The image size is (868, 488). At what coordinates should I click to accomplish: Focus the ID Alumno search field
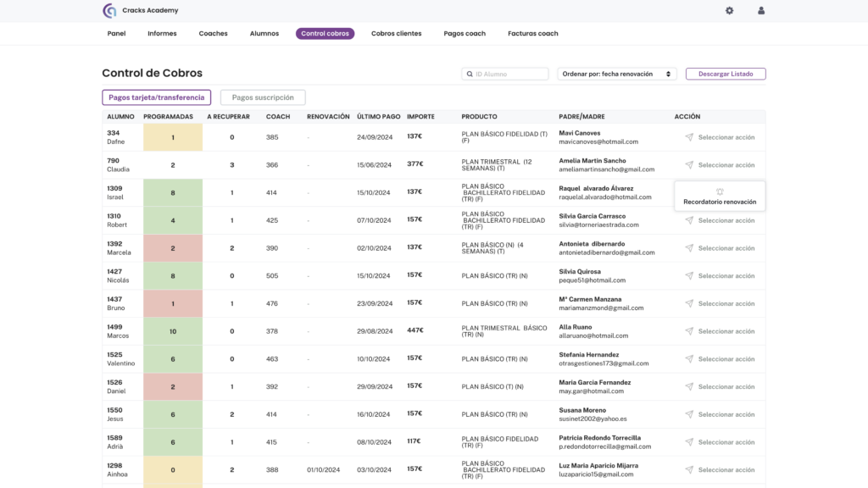tap(510, 75)
